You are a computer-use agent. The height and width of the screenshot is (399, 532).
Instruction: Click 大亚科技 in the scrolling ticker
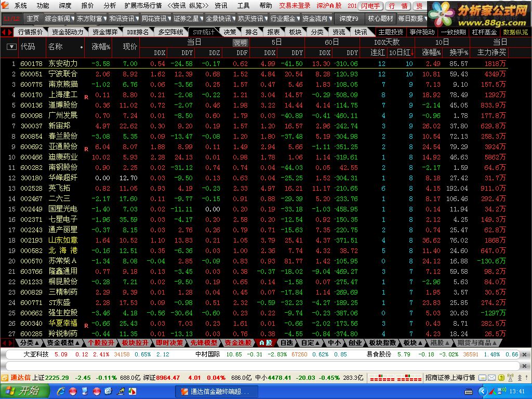pos(36,354)
